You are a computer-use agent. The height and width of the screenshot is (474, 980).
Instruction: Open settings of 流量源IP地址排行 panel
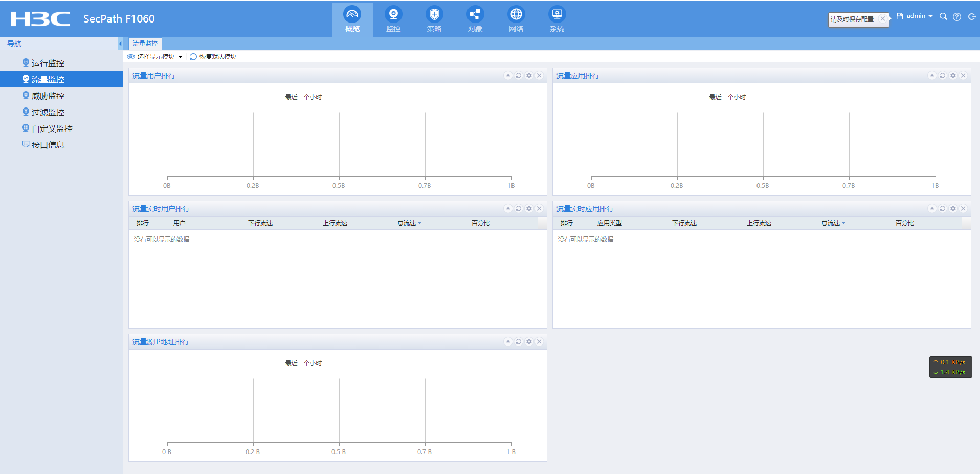click(529, 341)
